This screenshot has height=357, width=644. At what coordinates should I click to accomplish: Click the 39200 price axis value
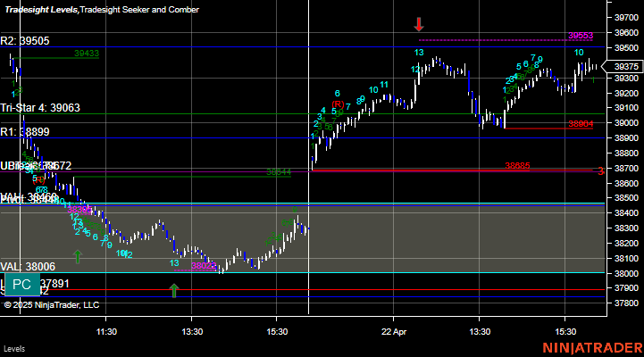pyautogui.click(x=626, y=93)
